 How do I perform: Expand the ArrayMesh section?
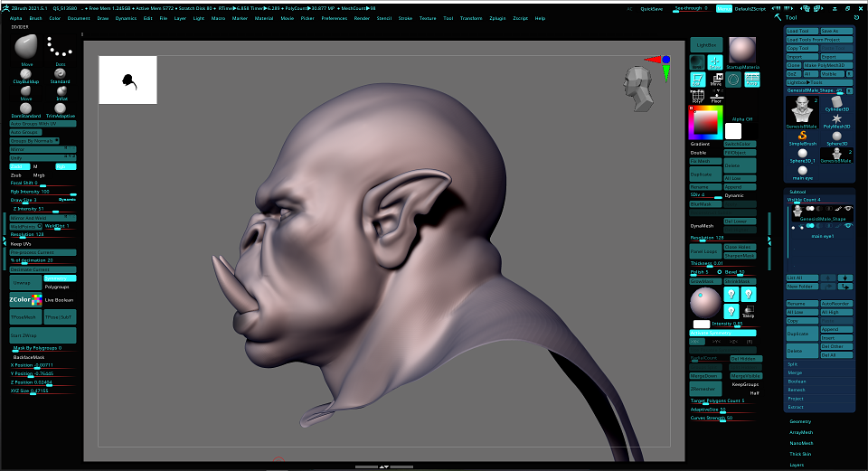801,432
